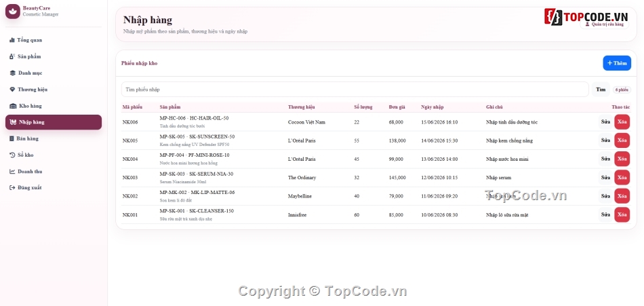This screenshot has height=306, width=644.
Task: Click product code MP-MK-002 · MK-LIP-MATTE-06
Action: (x=197, y=193)
